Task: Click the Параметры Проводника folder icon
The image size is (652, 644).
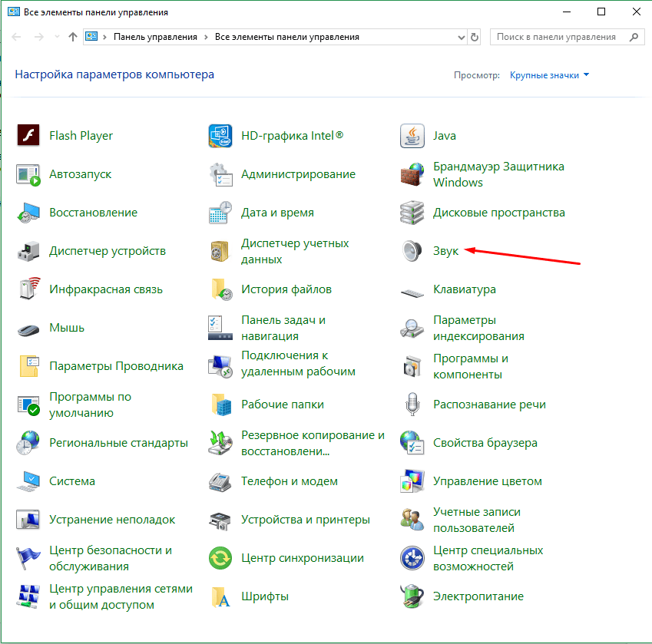Action: pyautogui.click(x=29, y=366)
